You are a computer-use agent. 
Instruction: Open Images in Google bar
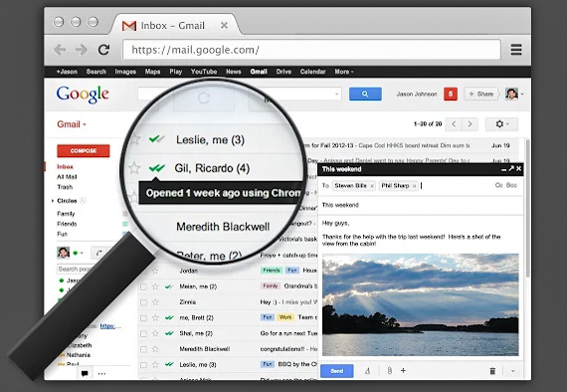click(125, 72)
